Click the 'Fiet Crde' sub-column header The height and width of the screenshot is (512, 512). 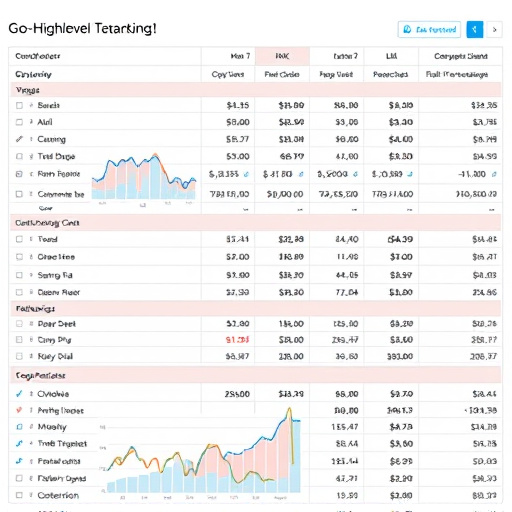(x=282, y=74)
